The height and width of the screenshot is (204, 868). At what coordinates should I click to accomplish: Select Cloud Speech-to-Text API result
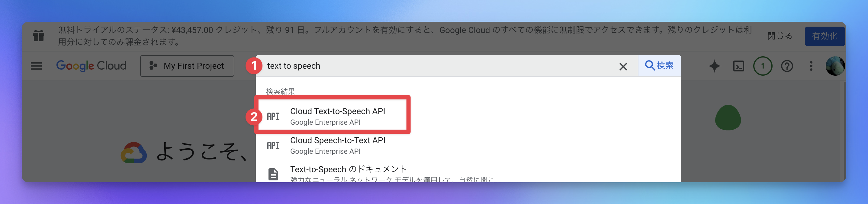[337, 145]
